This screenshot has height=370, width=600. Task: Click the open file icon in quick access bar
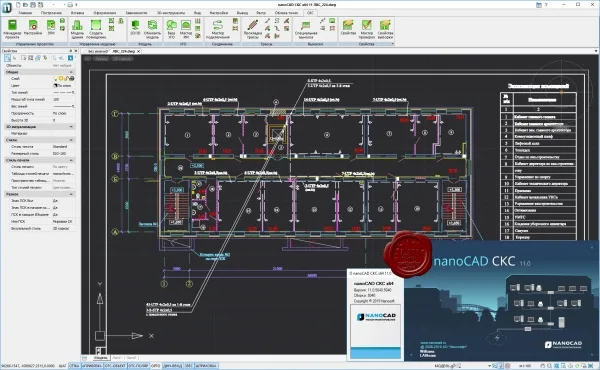[x=25, y=5]
